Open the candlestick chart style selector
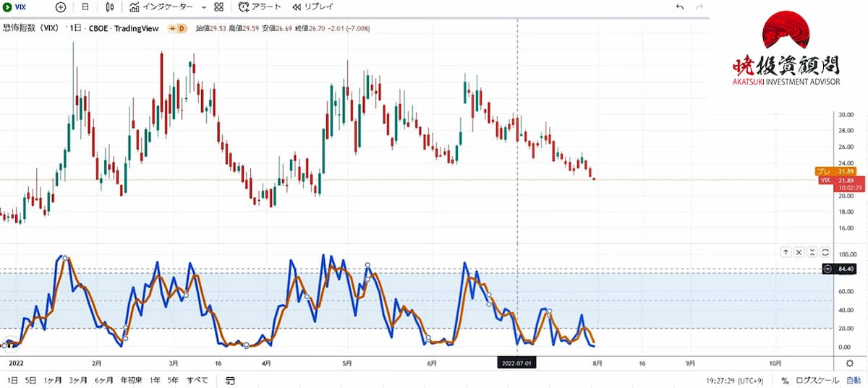868x388 pixels. pyautogui.click(x=110, y=7)
